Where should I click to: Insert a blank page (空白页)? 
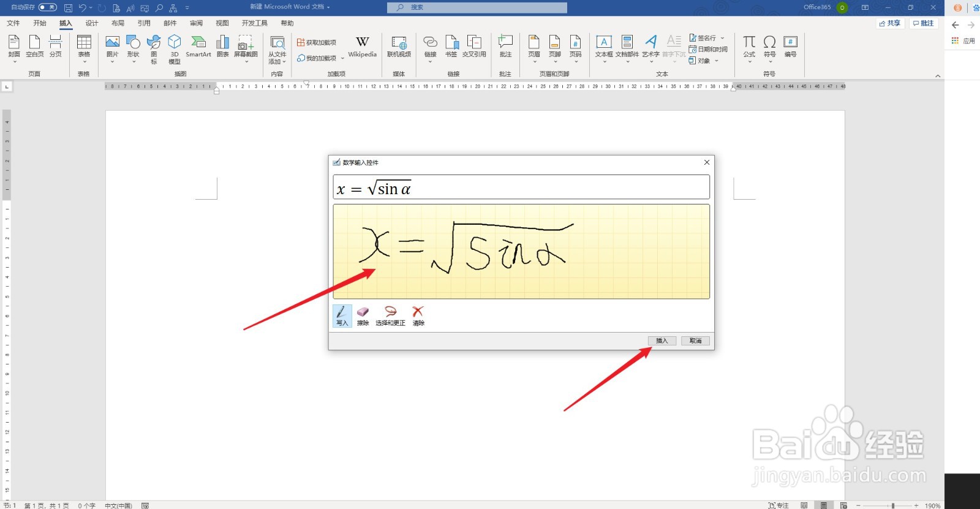coord(35,47)
